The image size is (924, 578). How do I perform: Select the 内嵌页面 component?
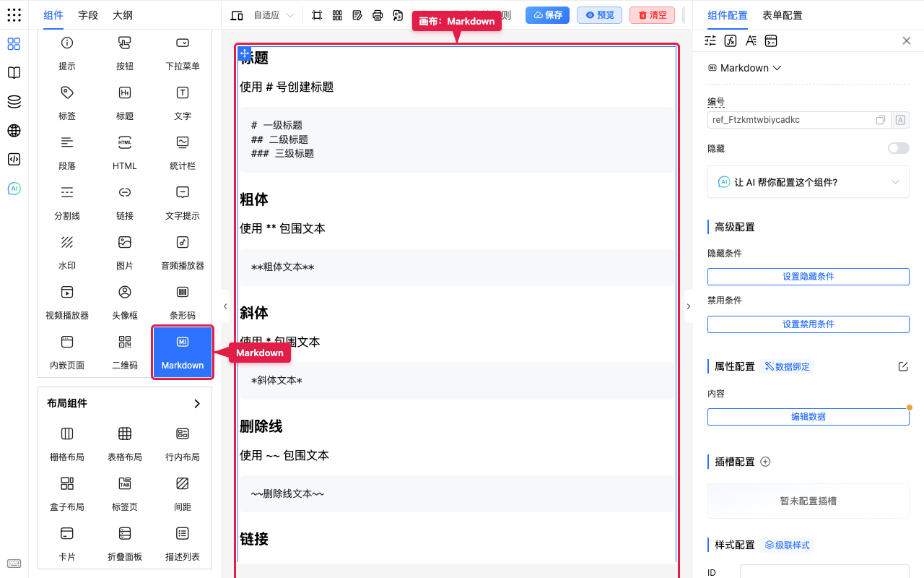tap(67, 352)
